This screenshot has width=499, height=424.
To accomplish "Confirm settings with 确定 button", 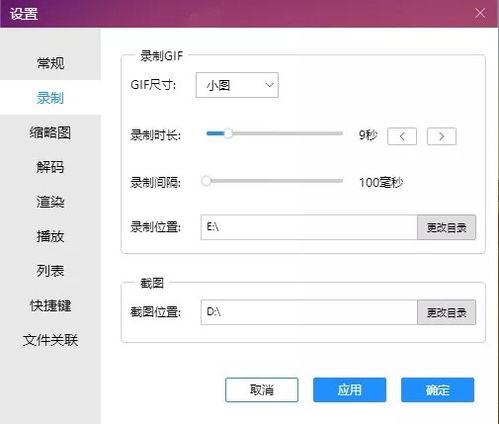I will click(438, 390).
